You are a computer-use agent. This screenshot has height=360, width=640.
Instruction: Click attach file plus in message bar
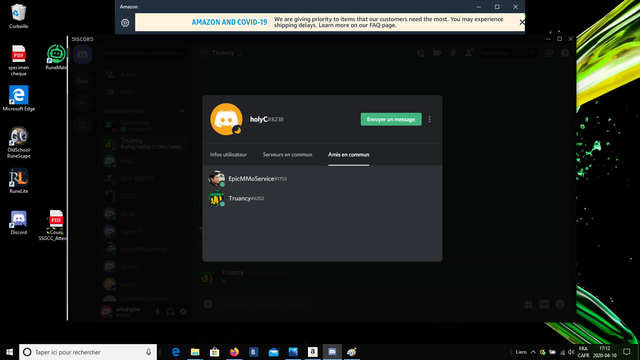[x=208, y=304]
